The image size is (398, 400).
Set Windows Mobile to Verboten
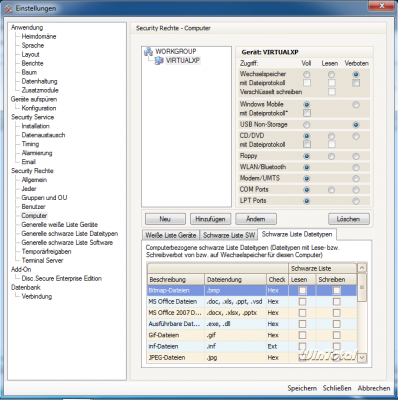pyautogui.click(x=356, y=105)
